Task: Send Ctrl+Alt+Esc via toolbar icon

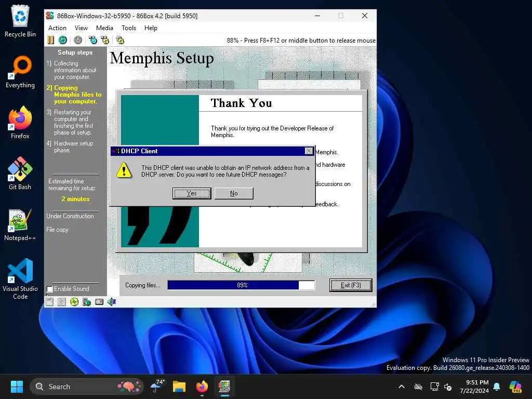Action: 105,40
